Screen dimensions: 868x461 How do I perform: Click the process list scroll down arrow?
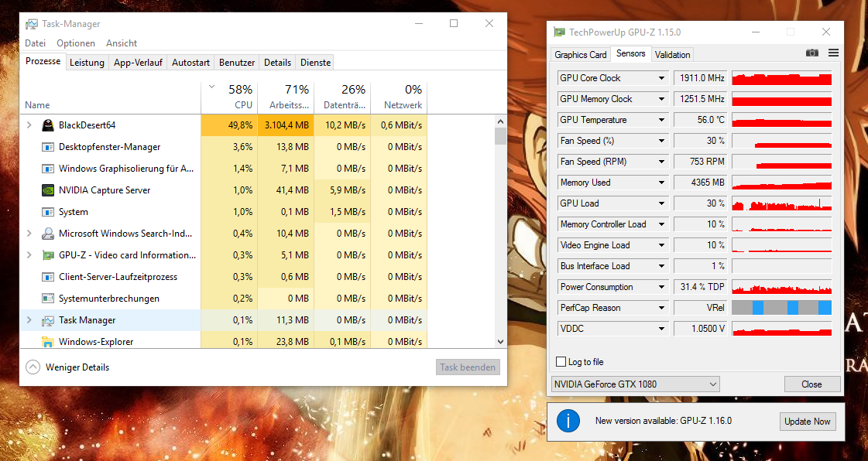point(500,342)
